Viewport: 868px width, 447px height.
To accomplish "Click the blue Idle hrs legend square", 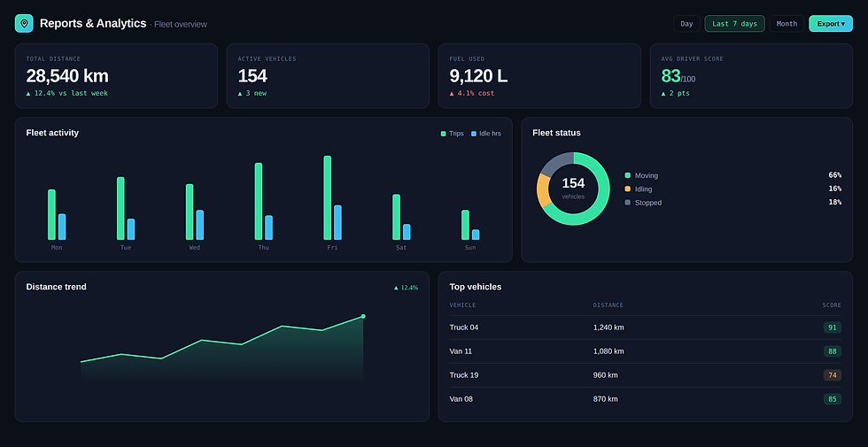I will [474, 134].
